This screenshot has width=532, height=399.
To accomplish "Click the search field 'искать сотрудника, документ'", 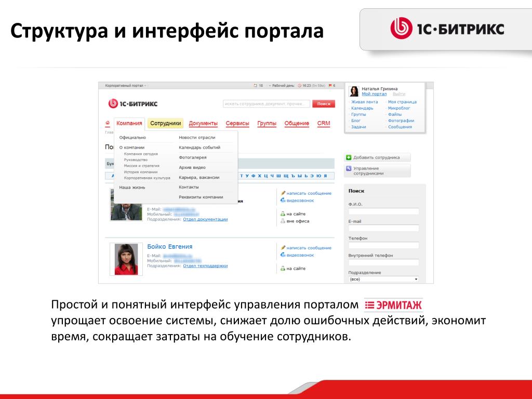I will [267, 104].
